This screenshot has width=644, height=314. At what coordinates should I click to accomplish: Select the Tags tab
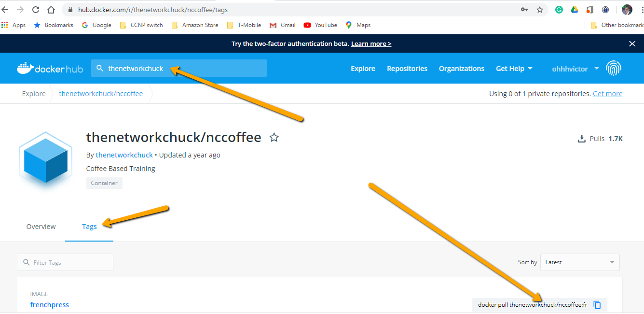[x=89, y=226]
